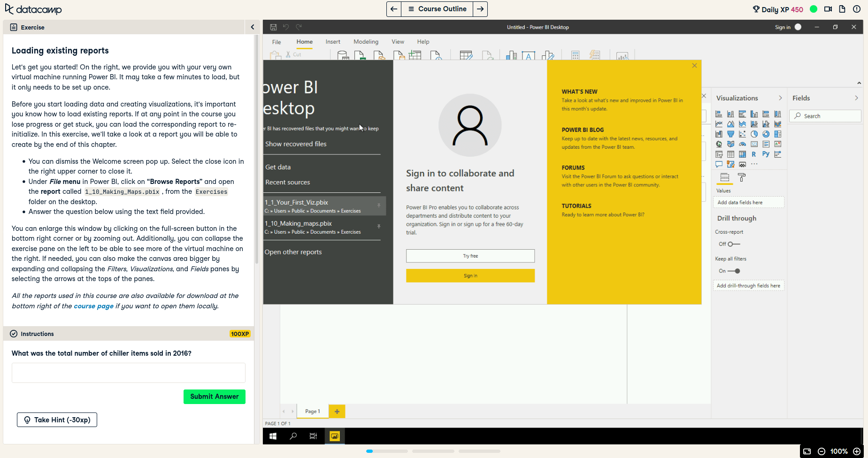Select the Q&A speech bubble visual
The image size is (868, 458).
tap(719, 164)
